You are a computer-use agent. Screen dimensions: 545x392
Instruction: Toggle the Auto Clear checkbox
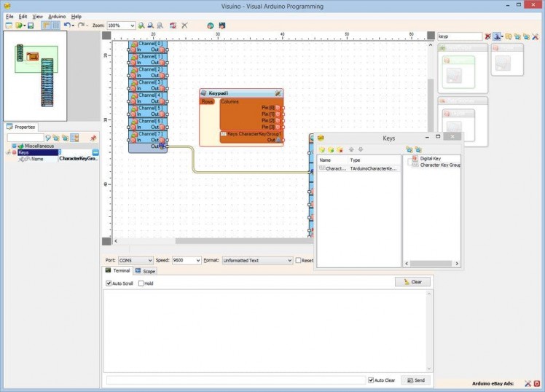click(x=372, y=380)
